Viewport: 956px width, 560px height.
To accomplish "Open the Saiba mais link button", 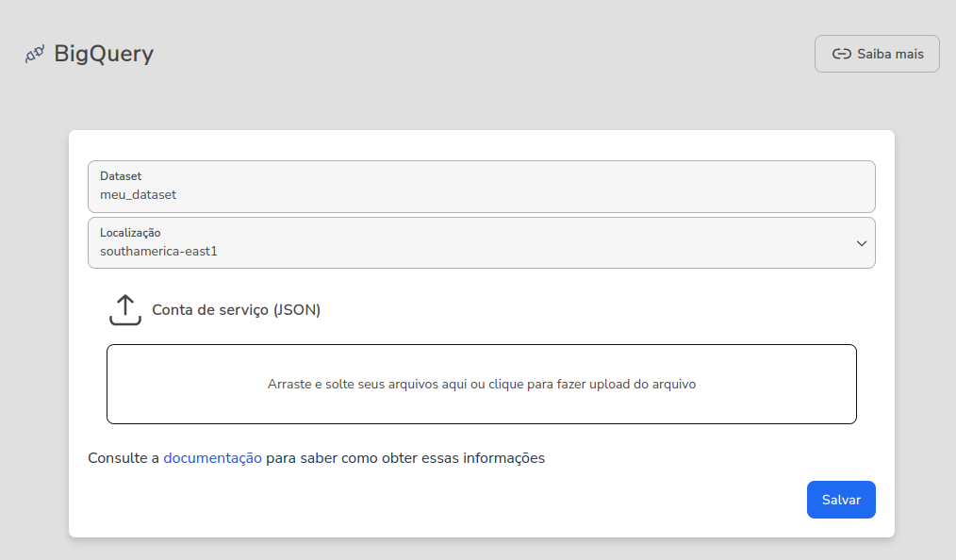I will (877, 55).
